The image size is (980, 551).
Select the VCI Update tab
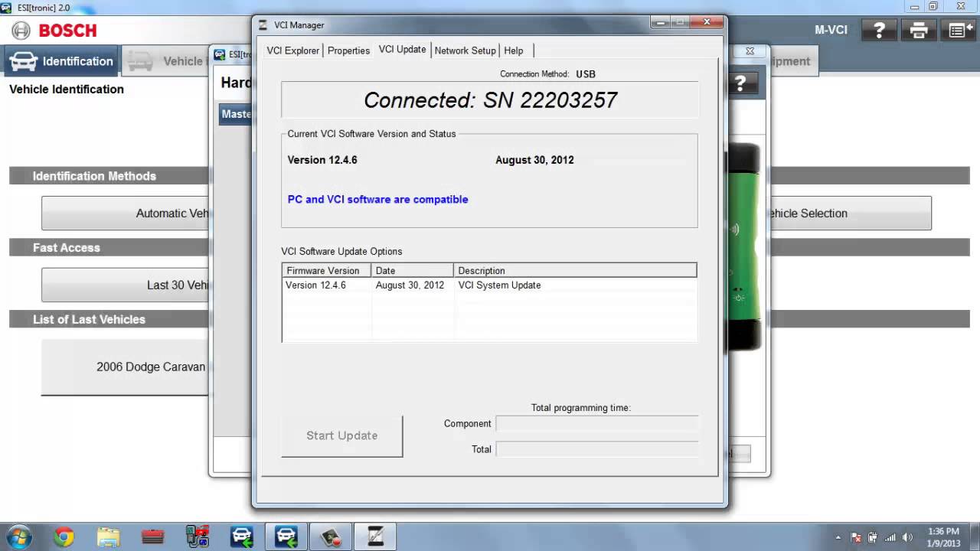(x=402, y=50)
